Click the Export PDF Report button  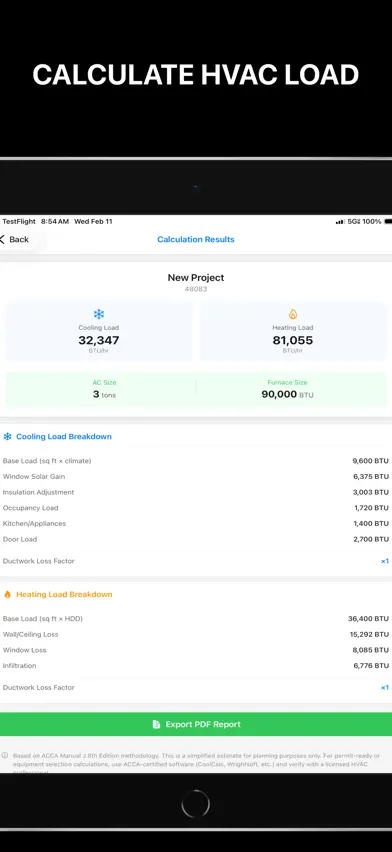pyautogui.click(x=196, y=724)
